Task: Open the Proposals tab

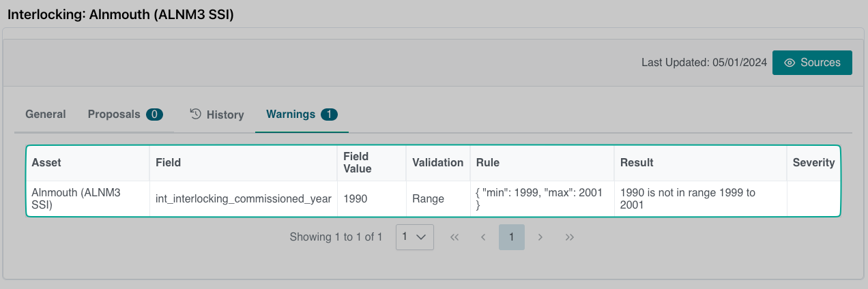Action: click(114, 114)
